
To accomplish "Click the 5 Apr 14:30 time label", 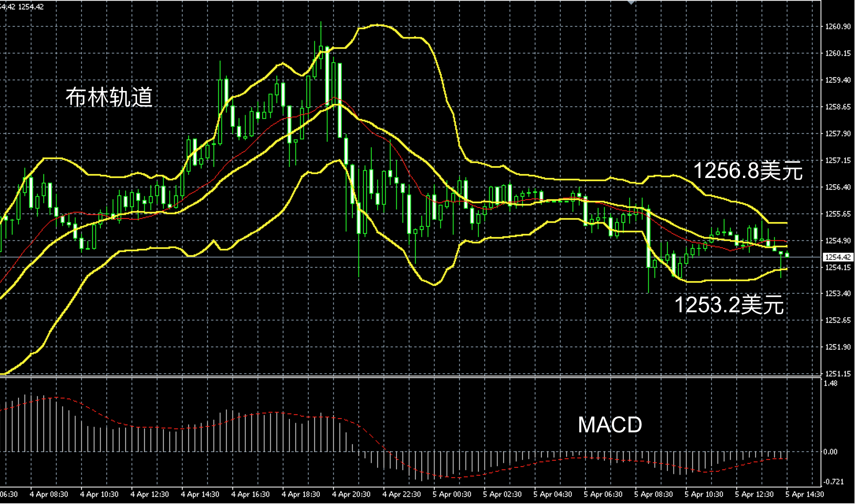I will click(804, 494).
